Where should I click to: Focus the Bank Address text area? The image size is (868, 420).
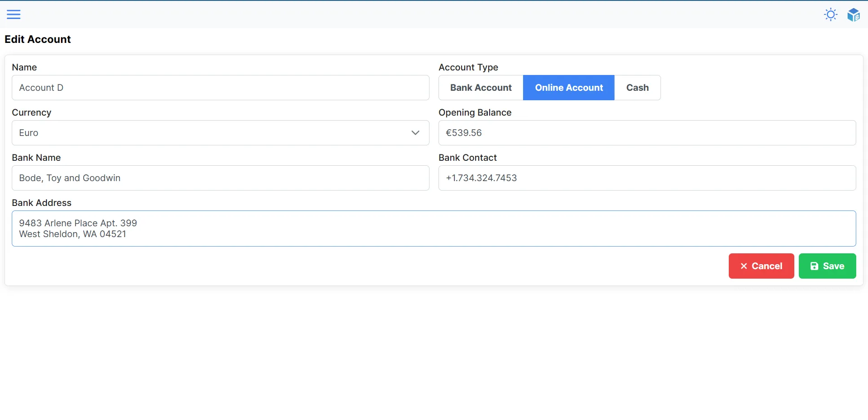(x=434, y=229)
